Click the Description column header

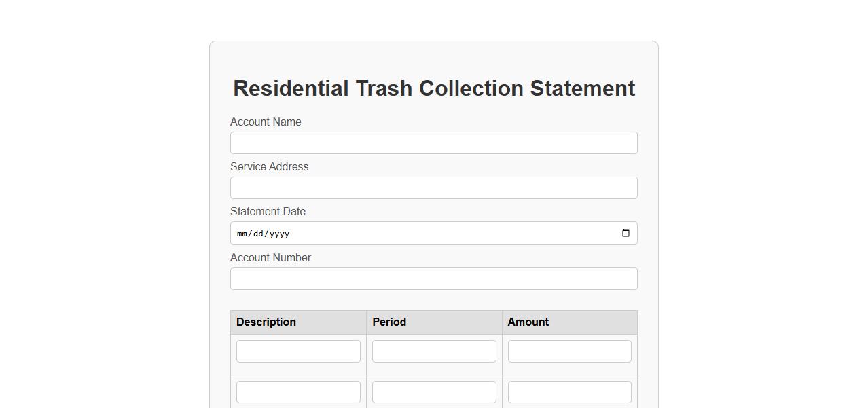coord(266,322)
